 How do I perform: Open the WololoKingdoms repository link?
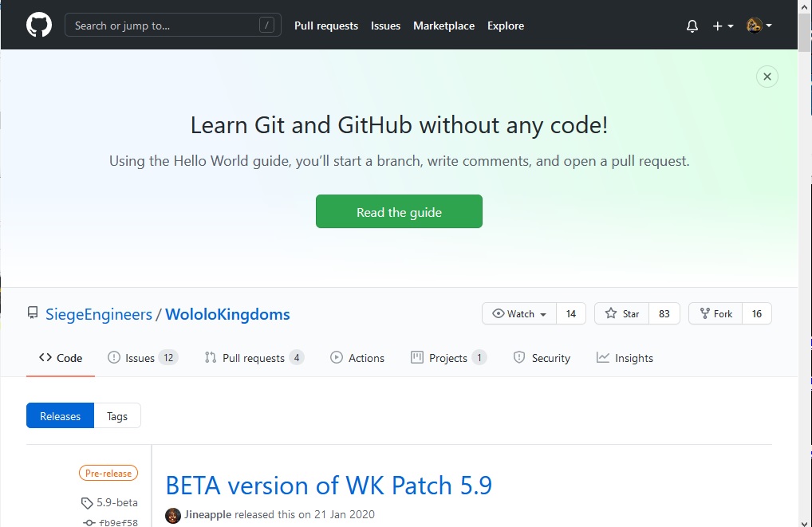pyautogui.click(x=227, y=314)
